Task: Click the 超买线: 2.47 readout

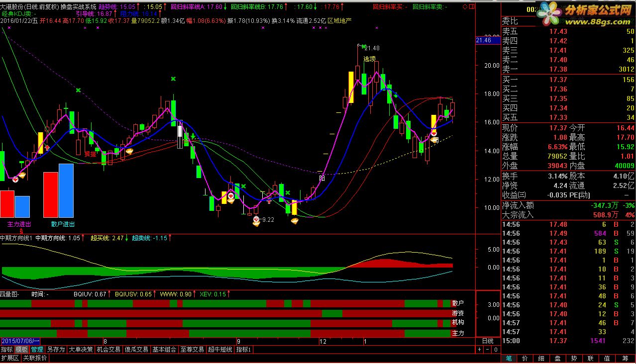Action: pyautogui.click(x=106, y=238)
